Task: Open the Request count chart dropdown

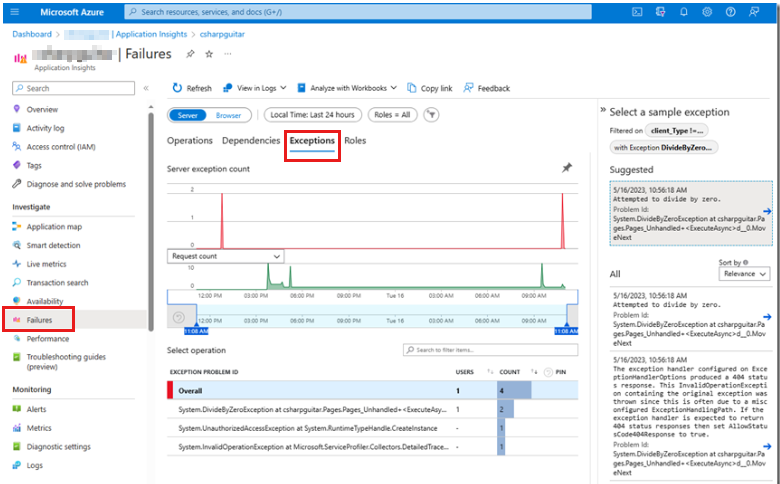Action: [x=225, y=256]
